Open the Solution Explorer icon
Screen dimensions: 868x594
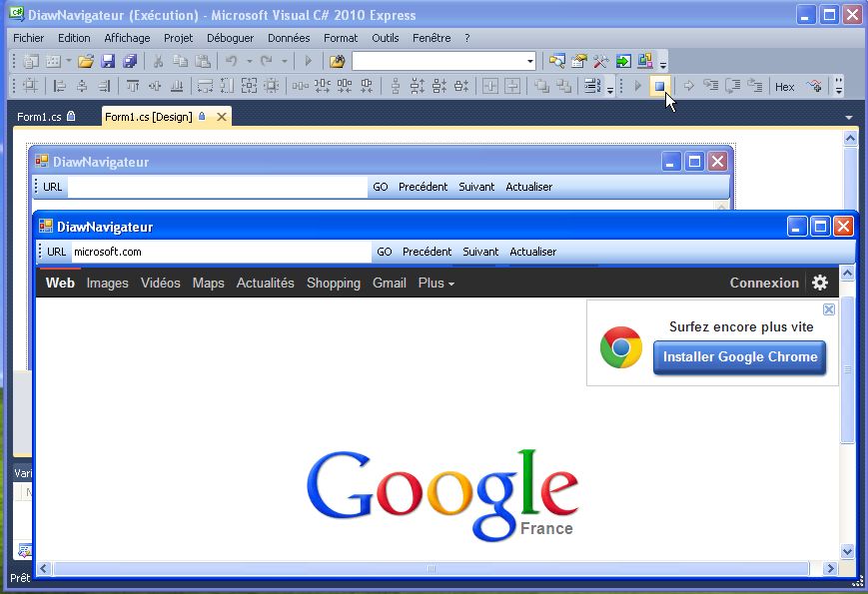tap(557, 61)
